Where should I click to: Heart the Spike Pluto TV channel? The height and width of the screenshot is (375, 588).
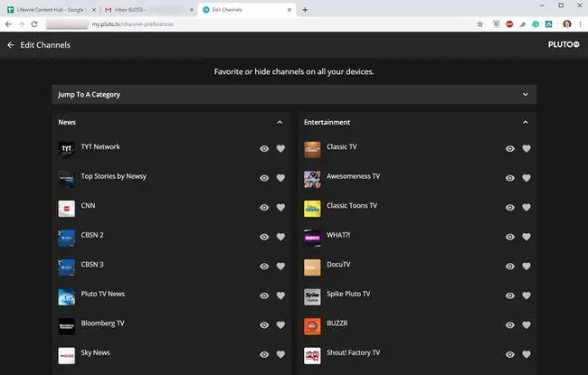526,295
